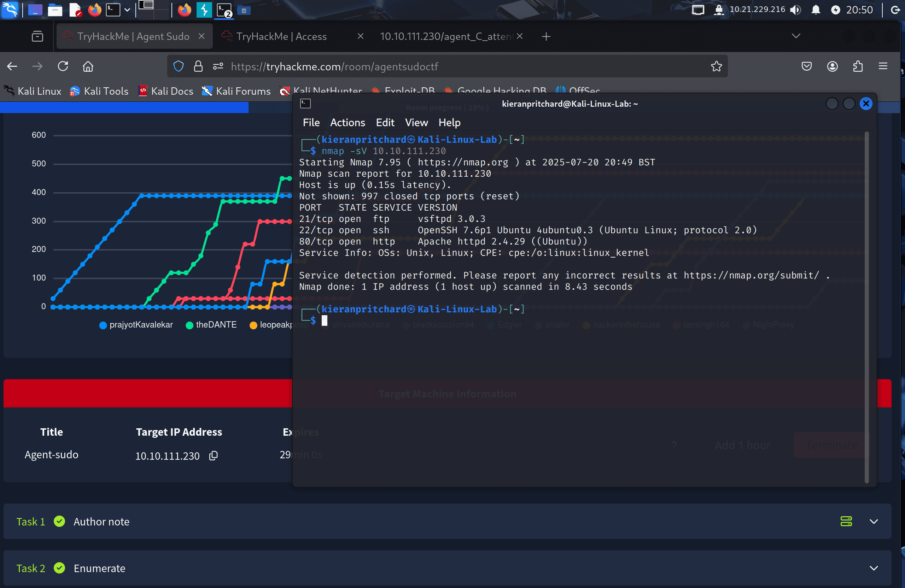Open the Kali Forums bookmark

point(236,91)
